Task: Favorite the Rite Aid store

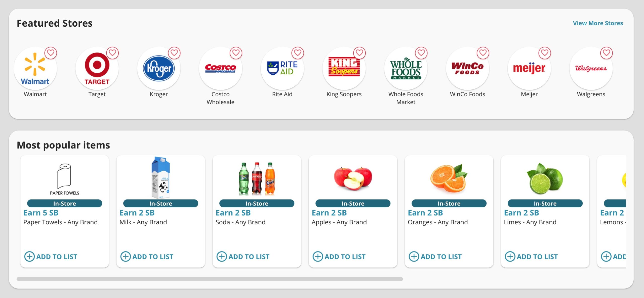Action: pos(298,53)
